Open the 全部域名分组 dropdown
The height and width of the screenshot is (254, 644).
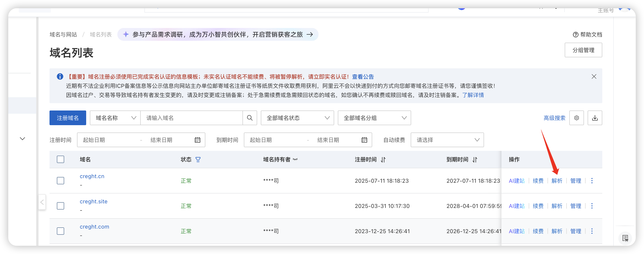(374, 118)
